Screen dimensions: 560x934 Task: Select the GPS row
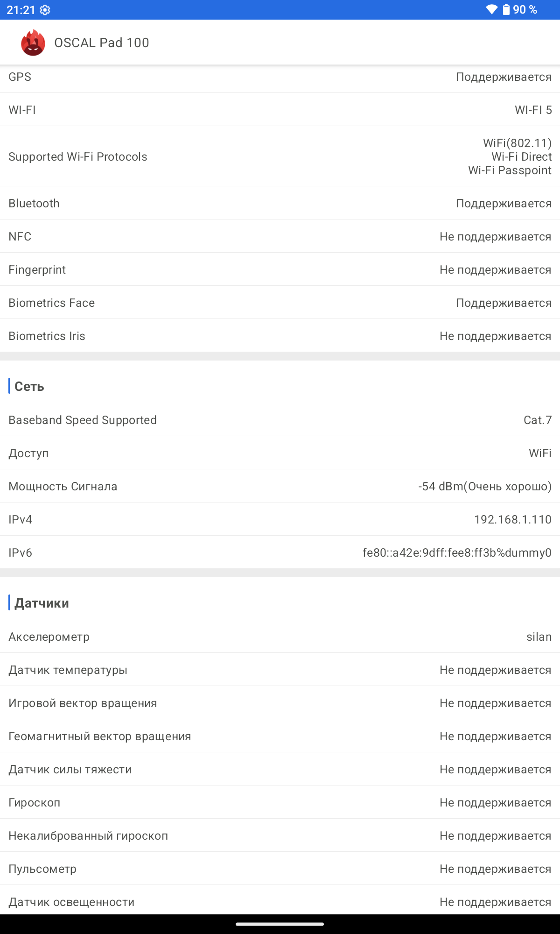coord(280,77)
